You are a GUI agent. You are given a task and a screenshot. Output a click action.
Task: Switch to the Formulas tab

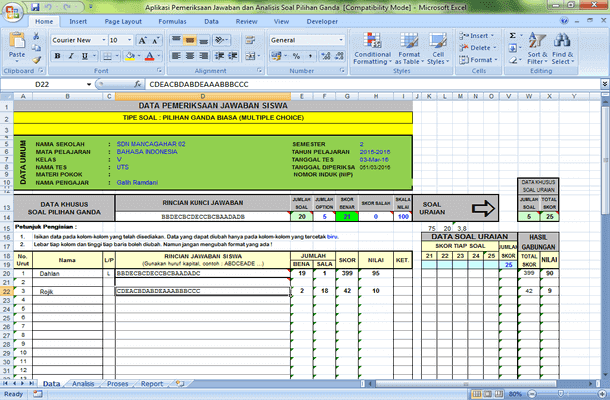coord(172,21)
